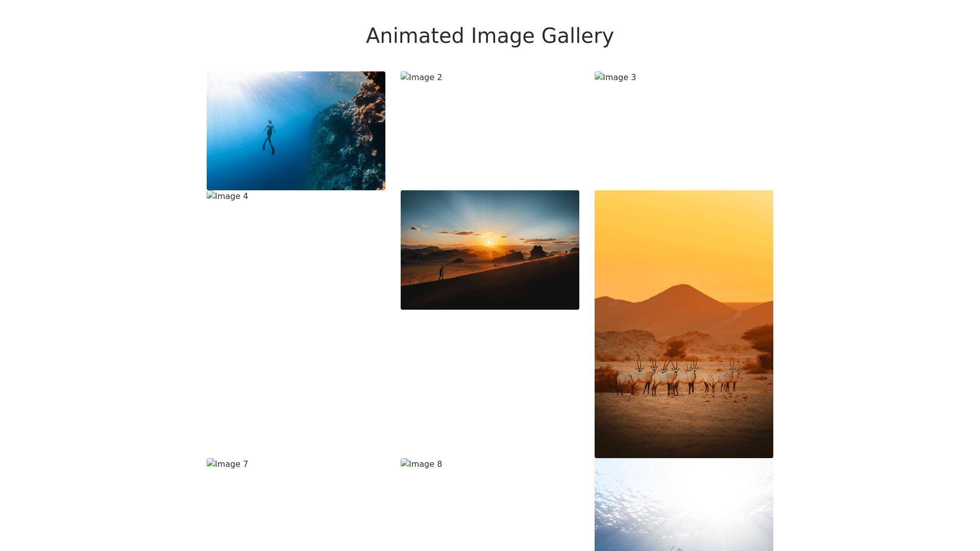Screen dimensions: 980x551
Task: Click the 'Image 4' alt text label
Action: [x=231, y=196]
